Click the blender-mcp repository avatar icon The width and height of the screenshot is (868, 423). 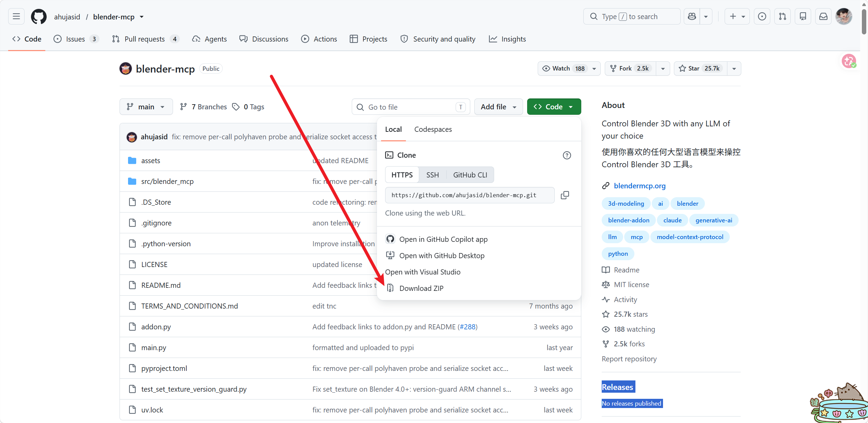[126, 68]
